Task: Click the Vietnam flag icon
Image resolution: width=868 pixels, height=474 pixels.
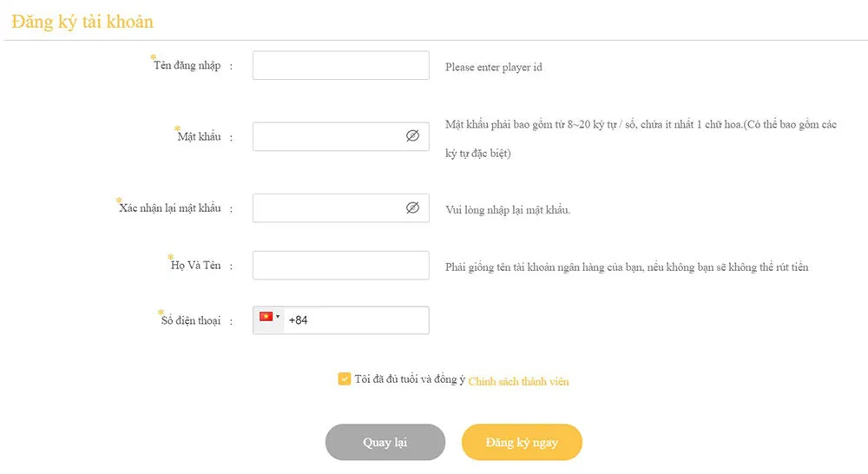Action: [266, 318]
